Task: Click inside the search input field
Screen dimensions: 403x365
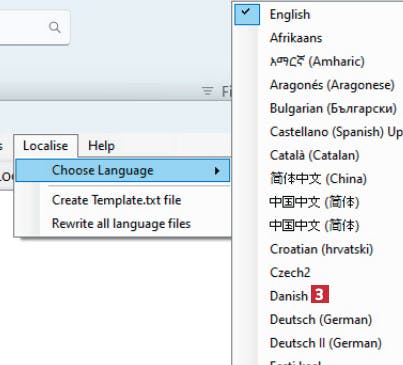Action: (x=23, y=27)
